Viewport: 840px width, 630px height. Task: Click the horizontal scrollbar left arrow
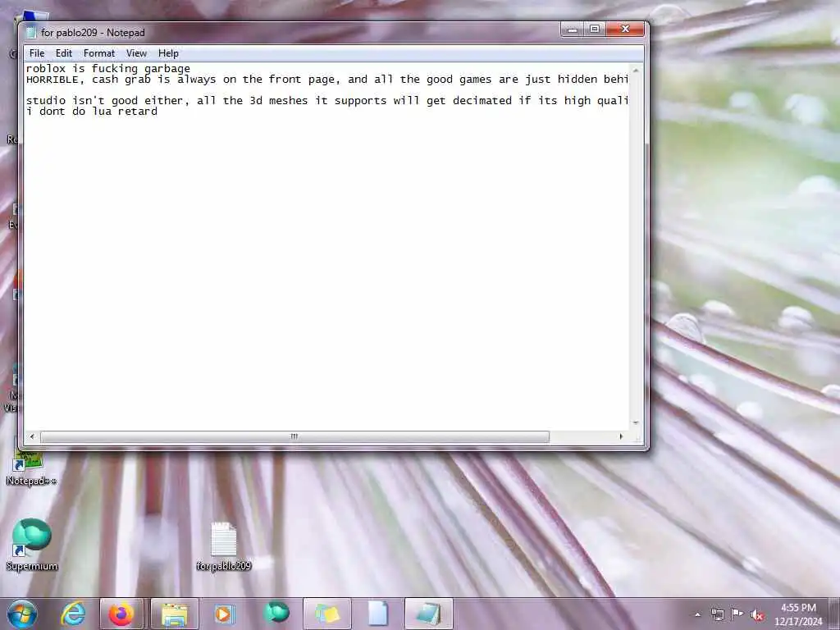(x=32, y=436)
